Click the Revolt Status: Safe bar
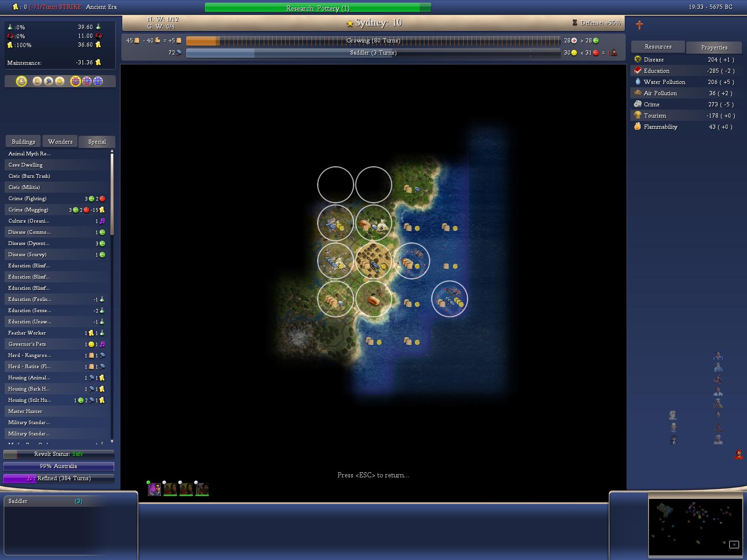Viewport: 747px width, 560px height. (x=59, y=454)
